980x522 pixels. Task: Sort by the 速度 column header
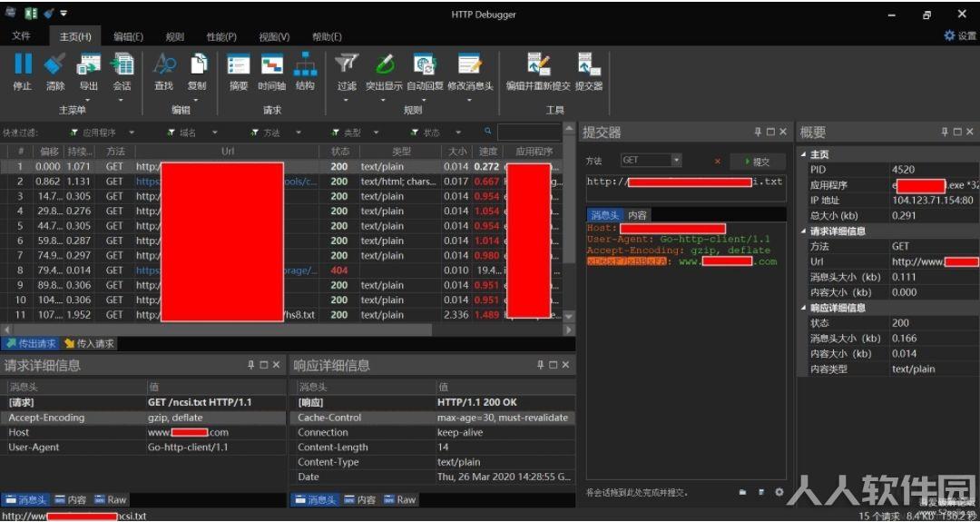coord(488,152)
